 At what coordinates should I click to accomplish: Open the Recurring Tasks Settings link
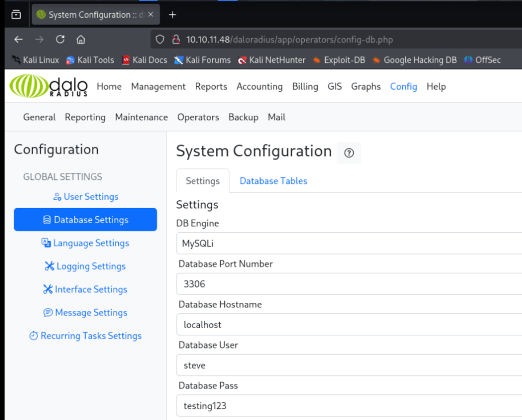point(85,336)
